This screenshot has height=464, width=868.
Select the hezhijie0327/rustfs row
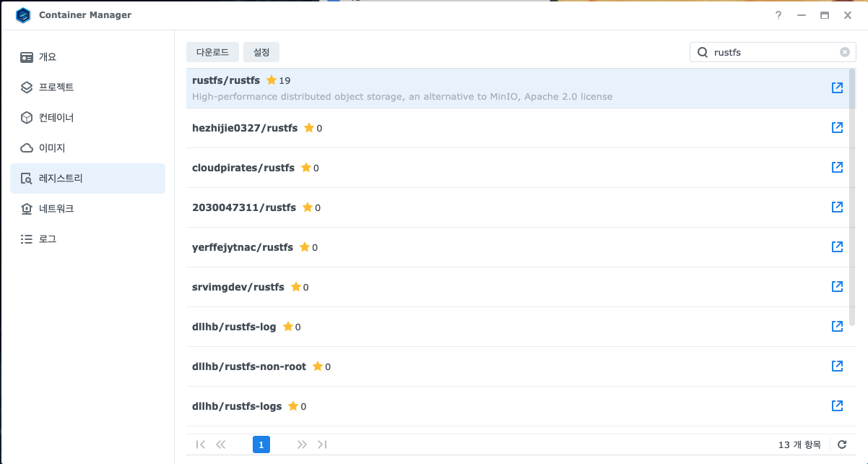517,128
